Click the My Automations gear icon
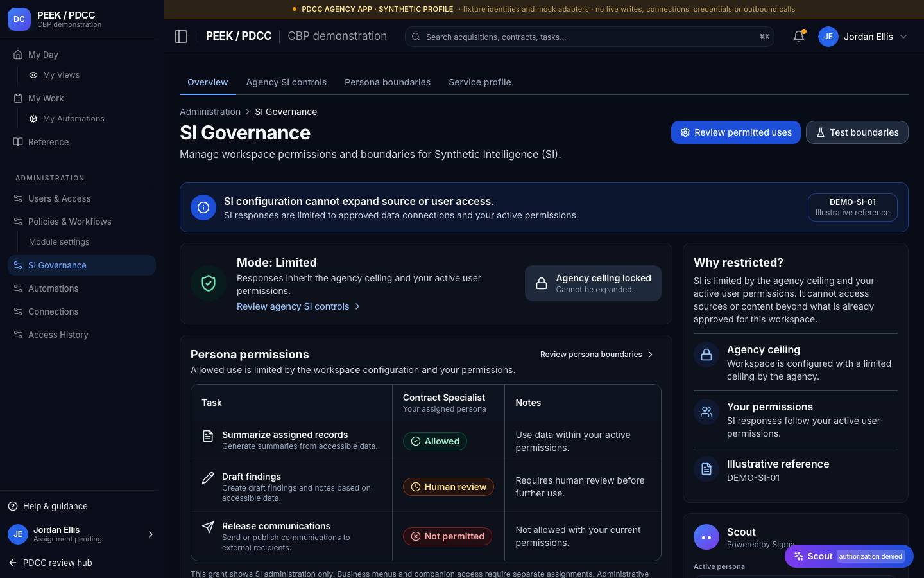The height and width of the screenshot is (578, 924). click(x=33, y=119)
